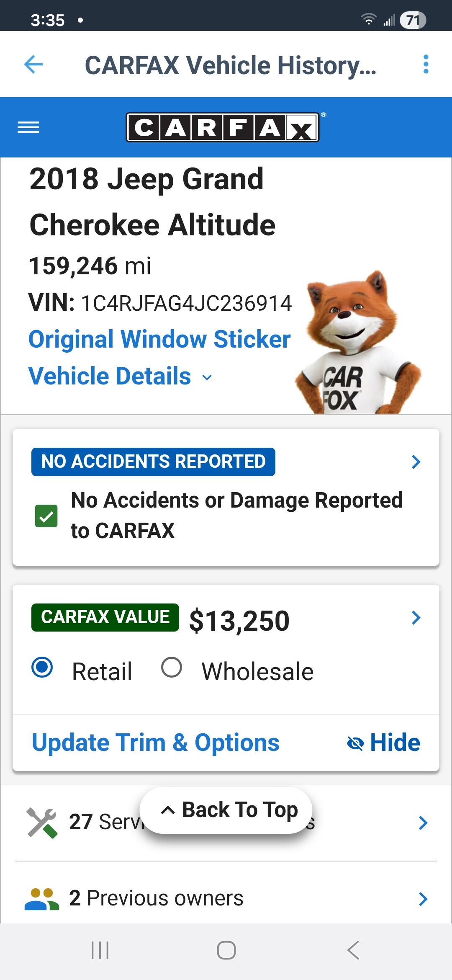Select the Retail value option

42,667
